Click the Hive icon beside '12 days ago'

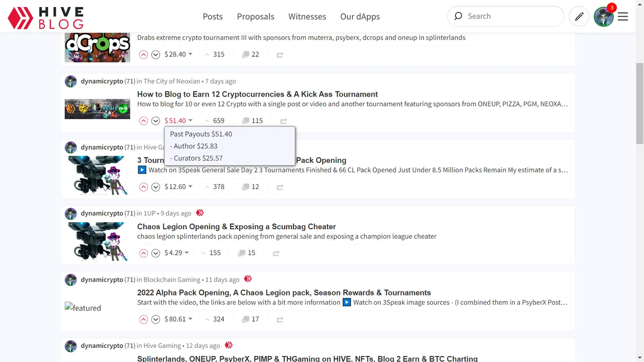coord(229,345)
